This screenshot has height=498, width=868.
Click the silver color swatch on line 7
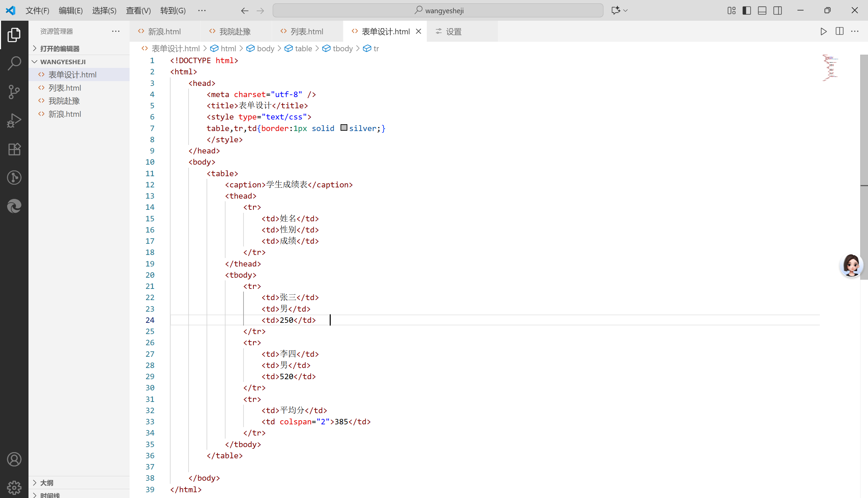pos(344,128)
